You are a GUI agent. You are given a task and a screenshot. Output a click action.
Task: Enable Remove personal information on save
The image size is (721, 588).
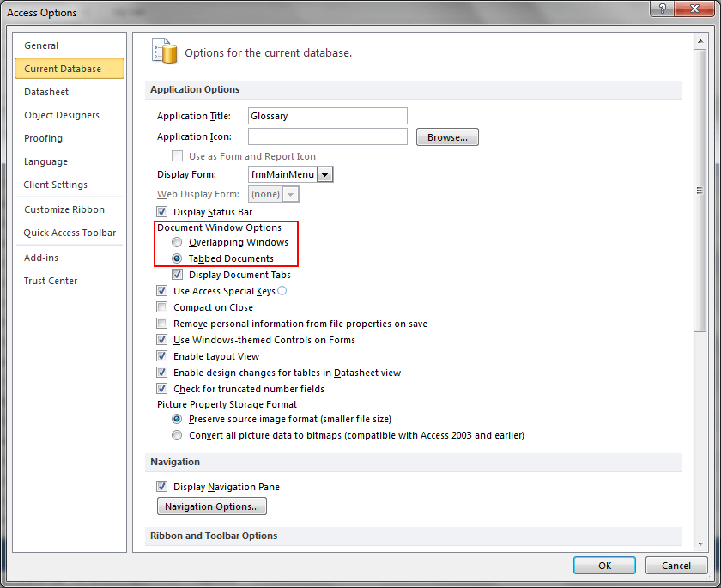pyautogui.click(x=161, y=324)
